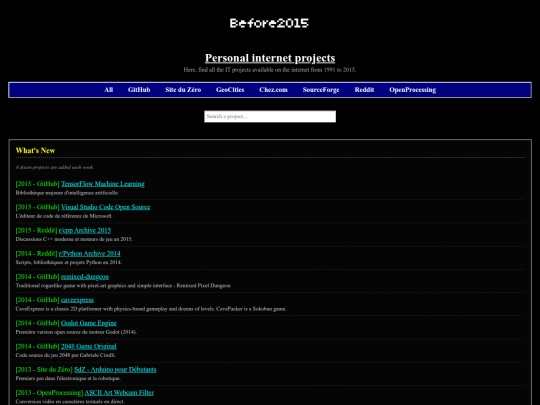Image resolution: width=540 pixels, height=405 pixels.
Task: Open the OpenProcessing category
Action: pos(413,90)
